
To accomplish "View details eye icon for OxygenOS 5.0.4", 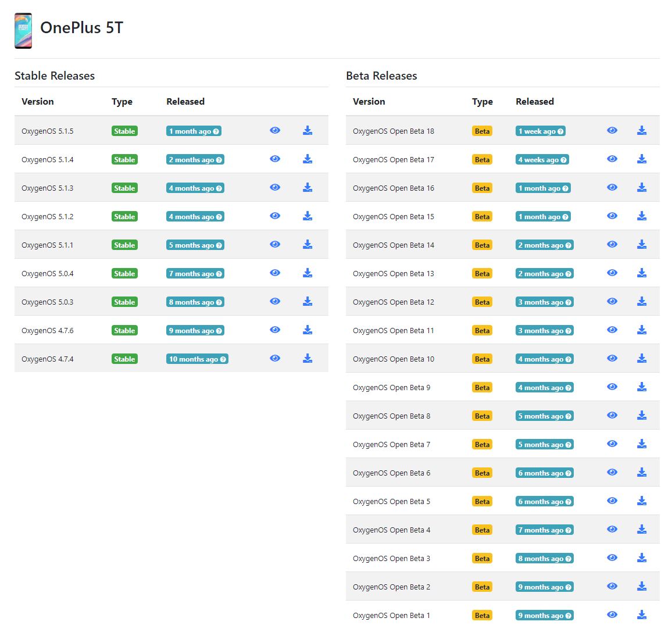I will 275,273.
